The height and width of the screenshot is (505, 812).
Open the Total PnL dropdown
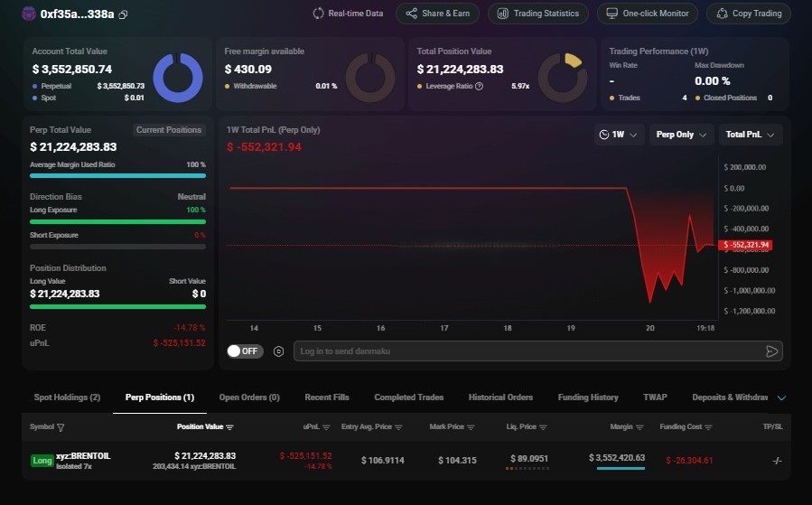tap(750, 135)
